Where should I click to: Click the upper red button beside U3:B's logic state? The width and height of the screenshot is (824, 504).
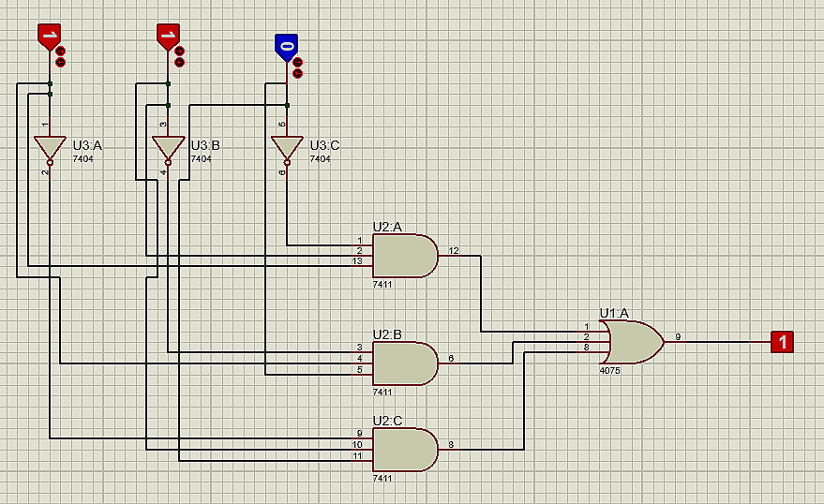tap(180, 51)
